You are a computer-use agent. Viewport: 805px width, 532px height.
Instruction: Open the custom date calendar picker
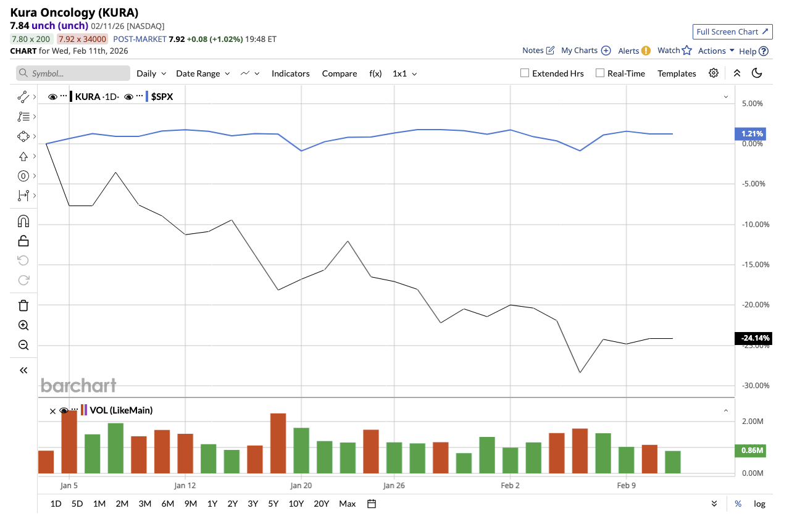pos(372,504)
